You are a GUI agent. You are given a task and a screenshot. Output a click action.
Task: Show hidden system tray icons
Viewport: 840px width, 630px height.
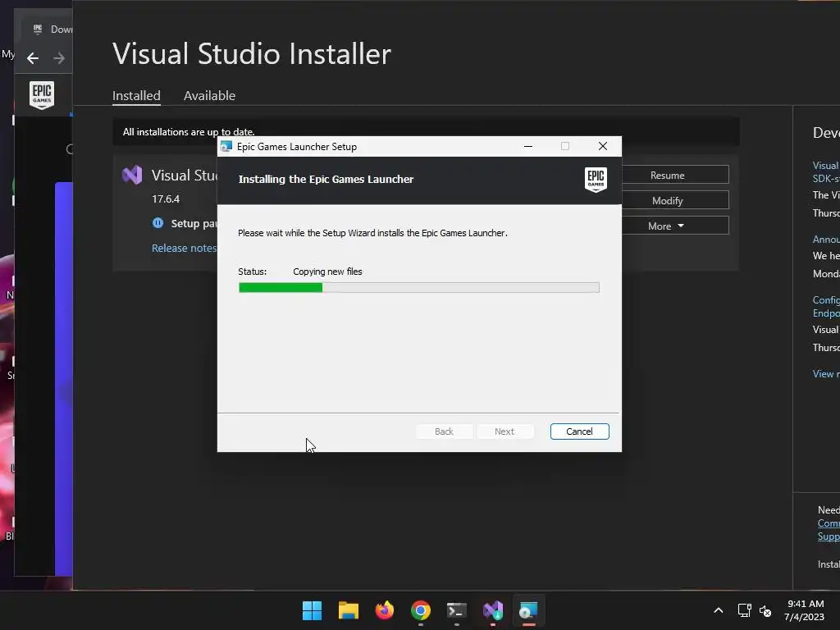(719, 610)
